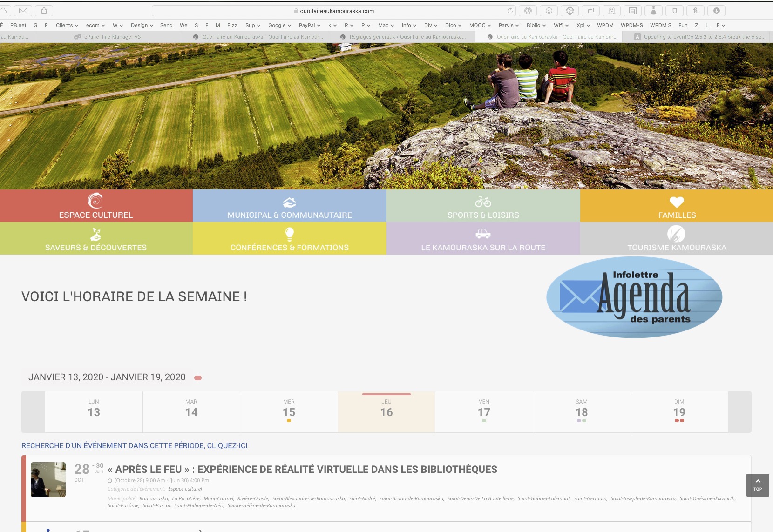
Task: Click the Municipal & Communautaire handshake icon
Action: [x=289, y=202]
